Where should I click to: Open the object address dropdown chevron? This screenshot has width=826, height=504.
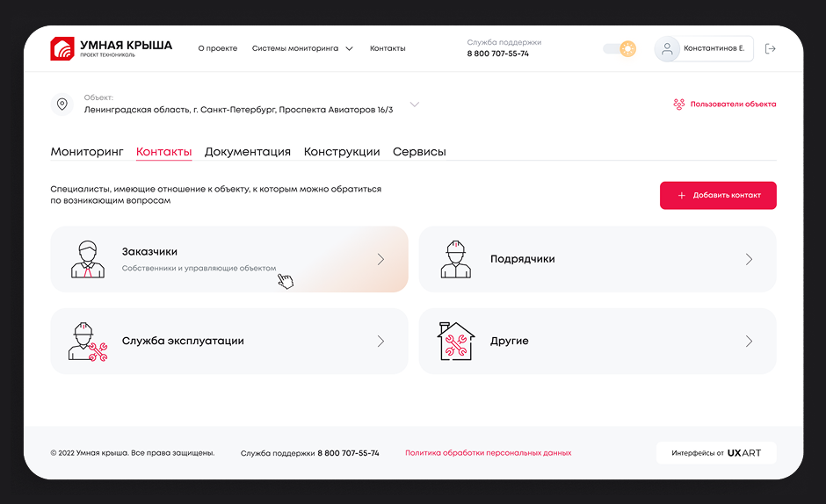415,104
